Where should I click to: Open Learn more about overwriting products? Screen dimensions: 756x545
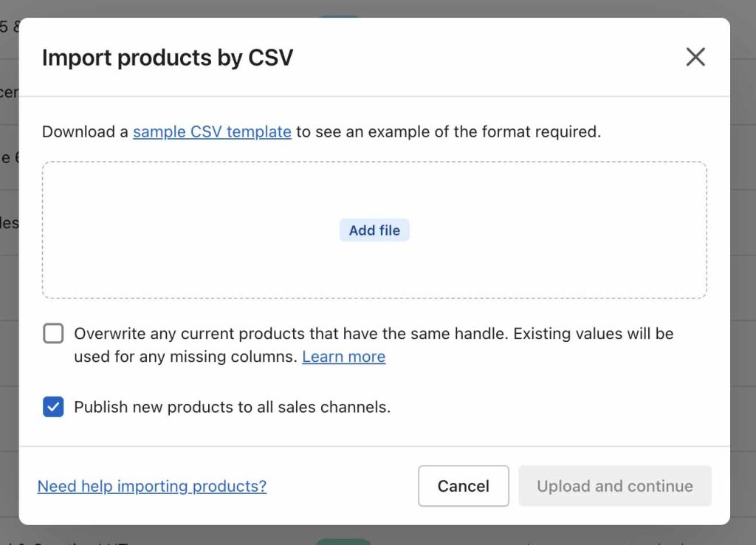[x=343, y=357]
